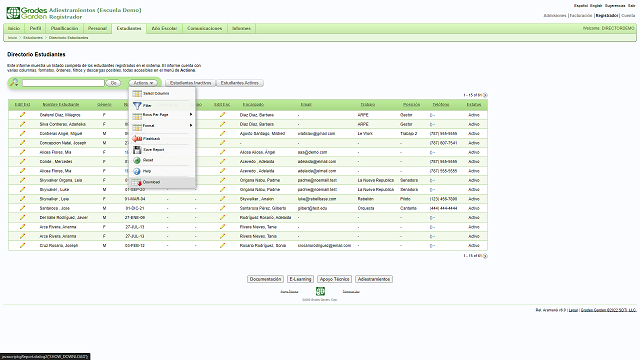This screenshot has height=360, width=640.
Task: Expand the Rows Per Page submenu arrow
Action: pyautogui.click(x=191, y=115)
